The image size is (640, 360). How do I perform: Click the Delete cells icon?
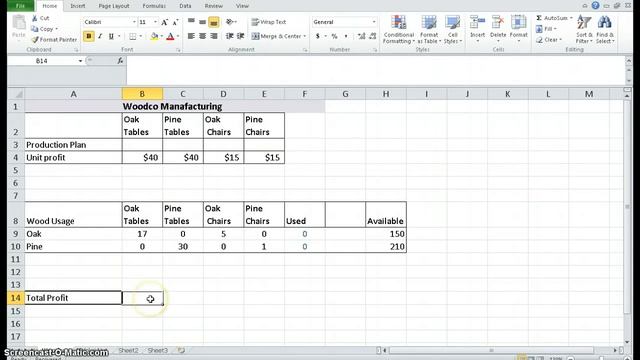coord(498,22)
